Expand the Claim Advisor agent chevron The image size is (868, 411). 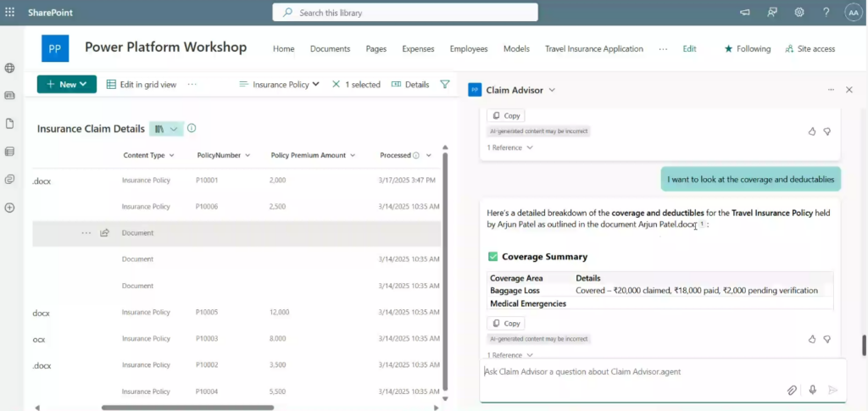[x=552, y=90]
